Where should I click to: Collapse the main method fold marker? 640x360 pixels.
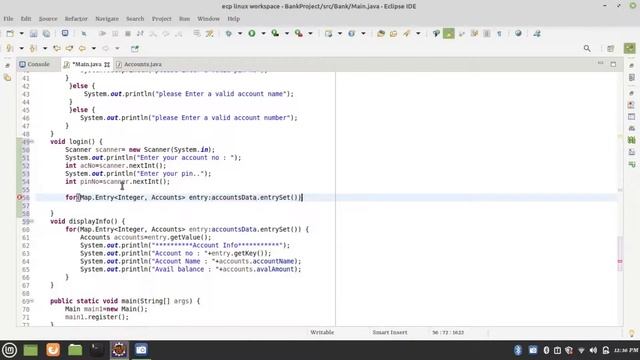click(x=32, y=301)
